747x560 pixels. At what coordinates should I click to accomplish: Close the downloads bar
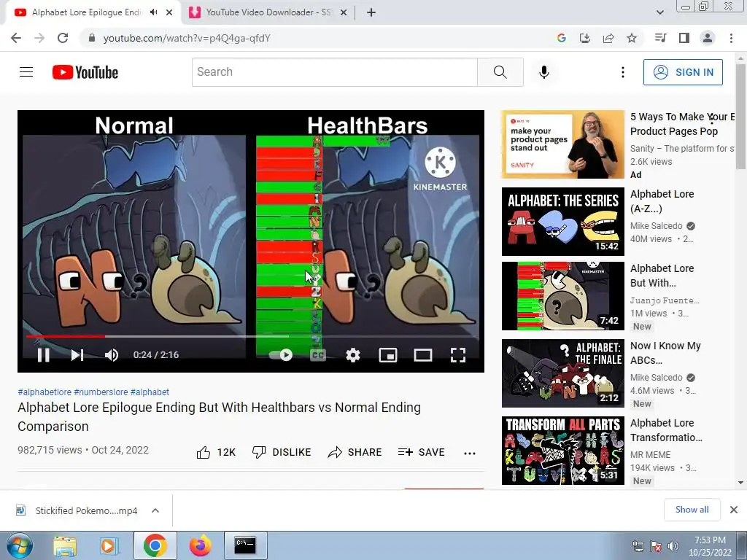(x=734, y=510)
